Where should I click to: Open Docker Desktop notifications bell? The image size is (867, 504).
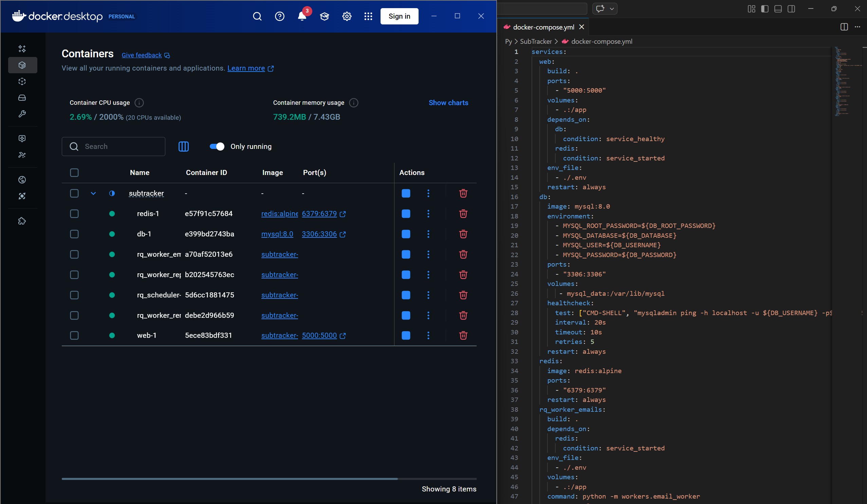[302, 16]
